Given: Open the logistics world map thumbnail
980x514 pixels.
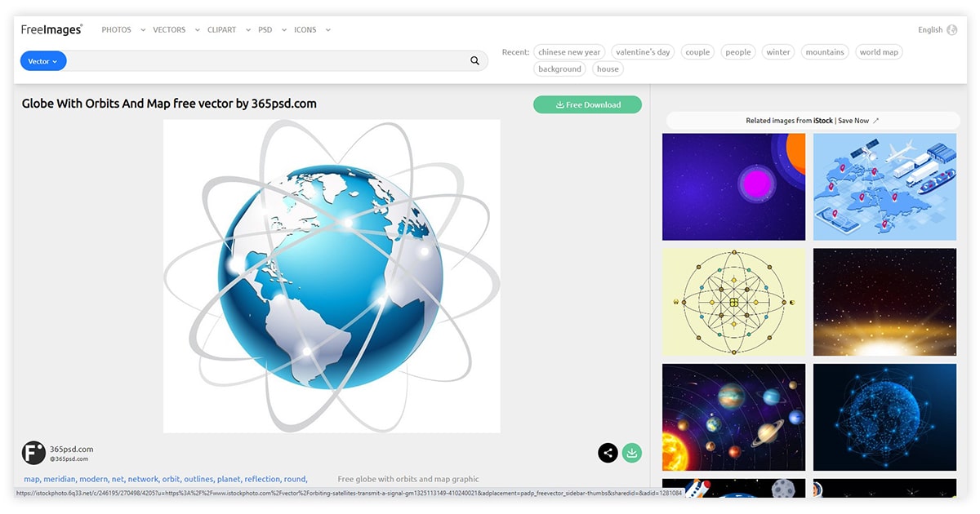Looking at the screenshot, I should pyautogui.click(x=884, y=187).
